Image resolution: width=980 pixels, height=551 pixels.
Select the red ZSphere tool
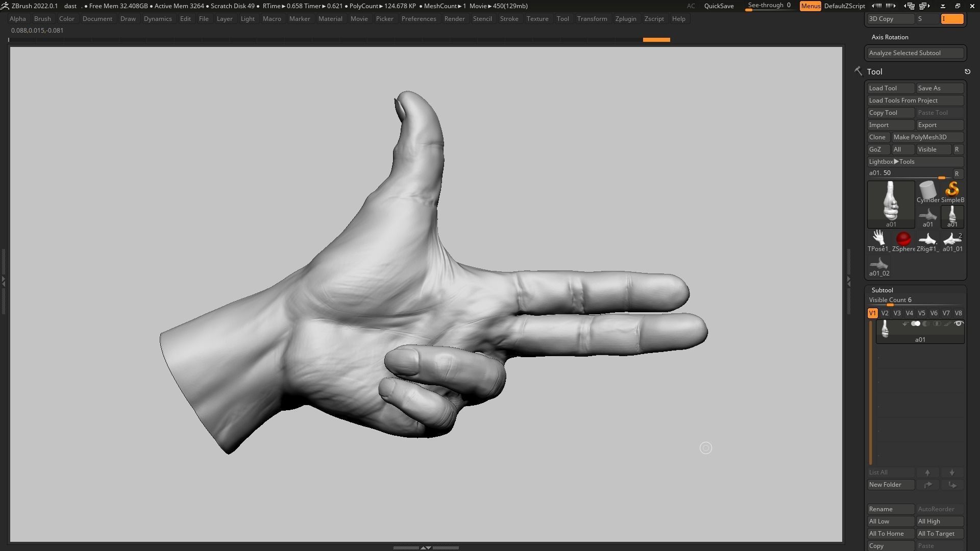(x=903, y=241)
